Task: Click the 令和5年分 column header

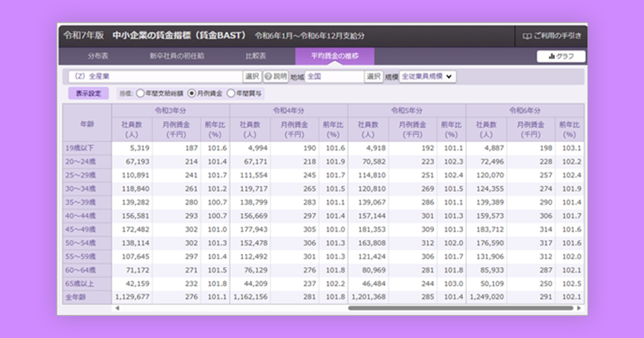Action: click(407, 110)
